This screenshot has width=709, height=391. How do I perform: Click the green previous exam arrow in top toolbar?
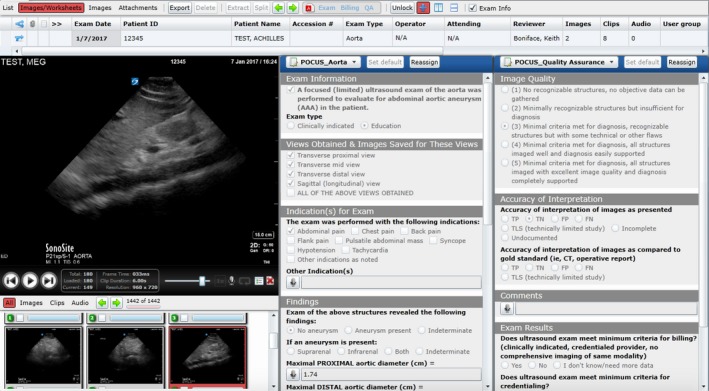(279, 8)
